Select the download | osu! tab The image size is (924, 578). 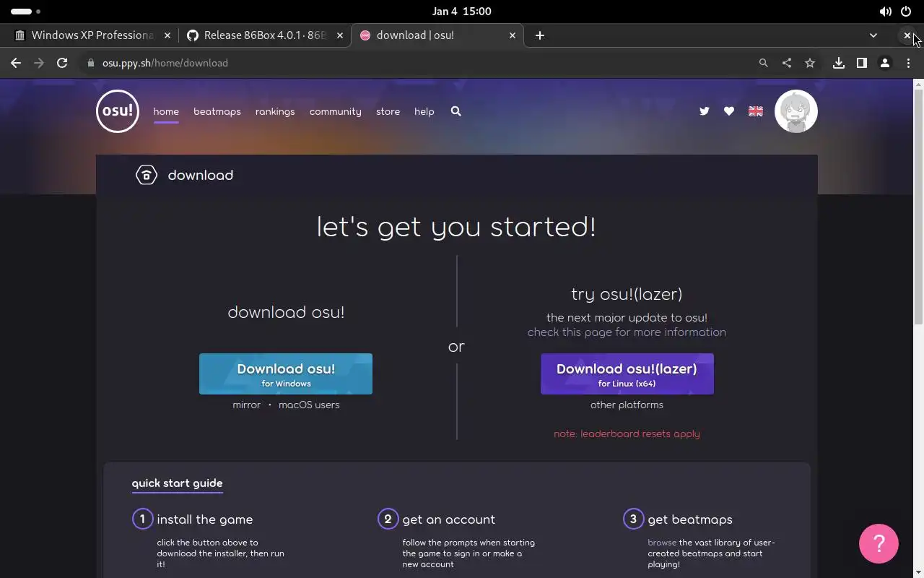tap(437, 35)
